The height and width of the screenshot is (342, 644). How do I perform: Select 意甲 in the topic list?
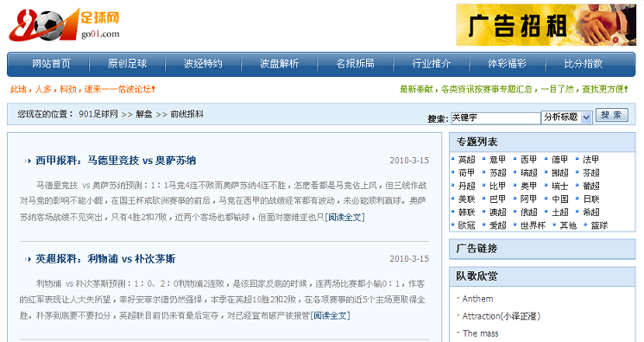(x=498, y=160)
